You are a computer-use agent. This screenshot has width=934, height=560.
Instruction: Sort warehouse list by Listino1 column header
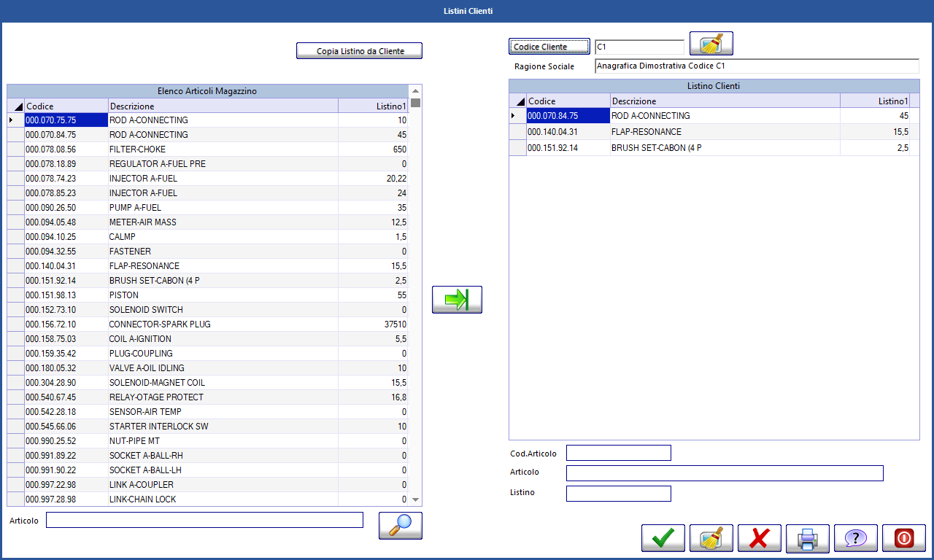point(374,106)
